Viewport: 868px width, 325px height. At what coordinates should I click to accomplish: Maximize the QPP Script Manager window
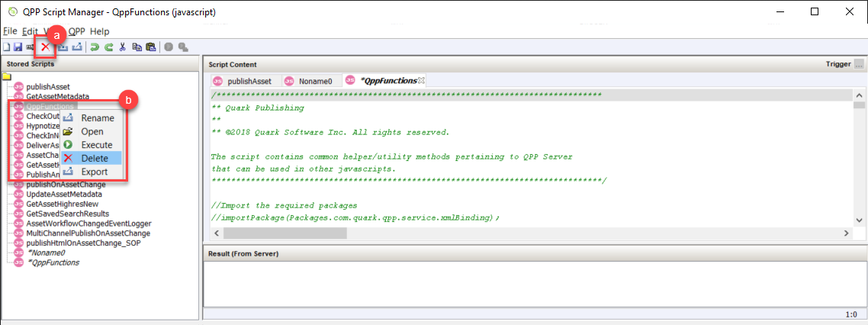[x=815, y=11]
